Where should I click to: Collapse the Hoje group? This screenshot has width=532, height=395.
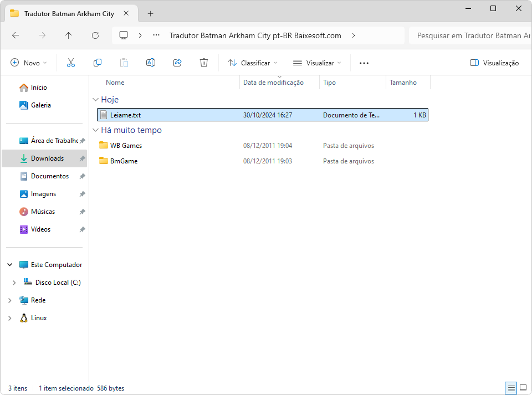[x=94, y=100]
